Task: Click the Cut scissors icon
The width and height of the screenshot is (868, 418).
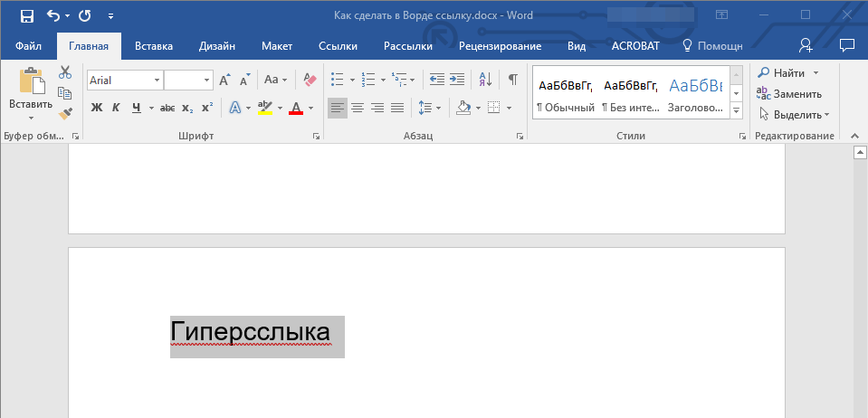Action: coord(65,72)
